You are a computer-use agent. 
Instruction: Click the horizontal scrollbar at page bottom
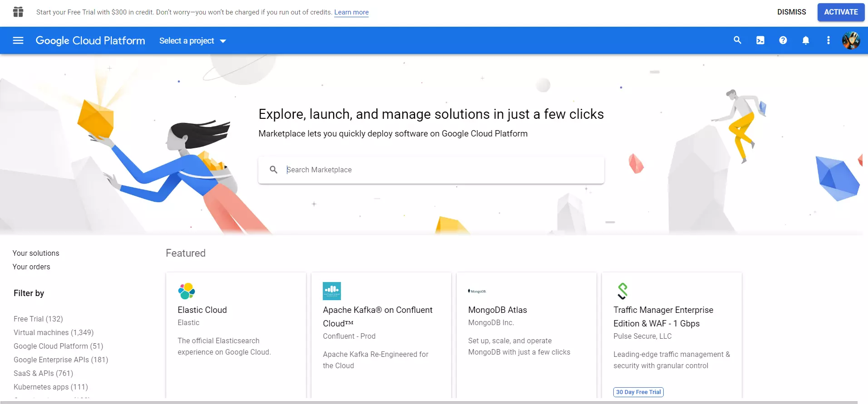429,402
